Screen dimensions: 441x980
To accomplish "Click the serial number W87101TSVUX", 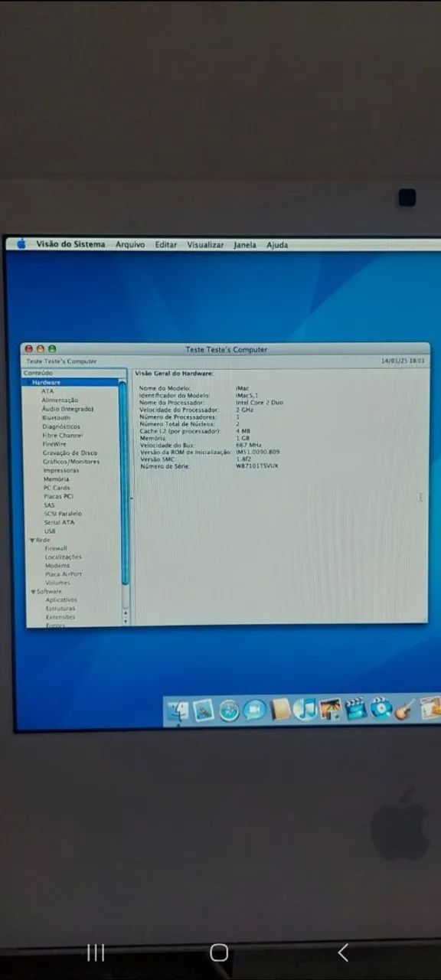I will pyautogui.click(x=257, y=466).
